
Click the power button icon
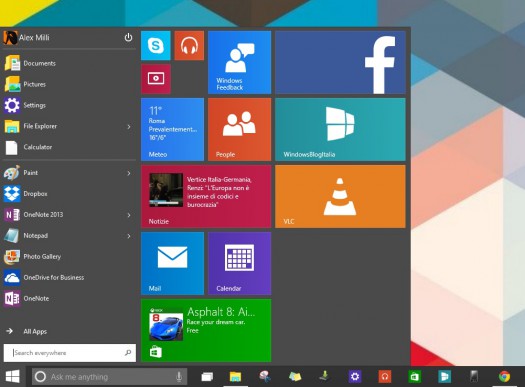tap(128, 37)
